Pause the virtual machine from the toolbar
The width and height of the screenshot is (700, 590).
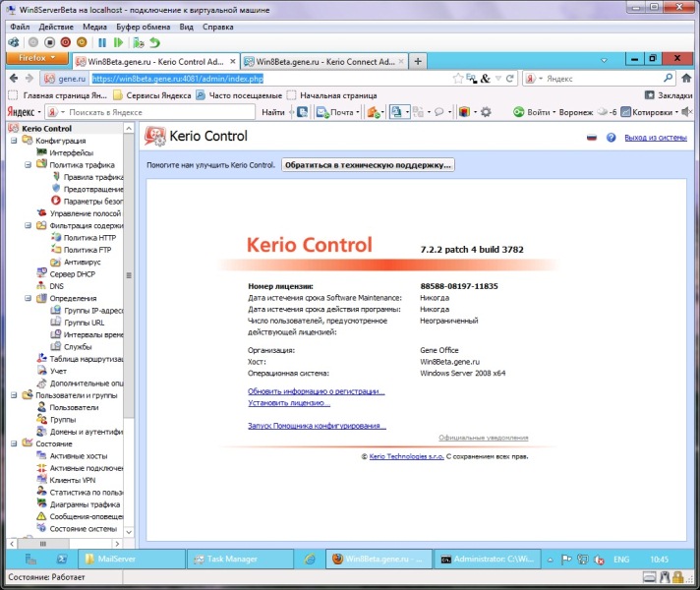pos(102,43)
